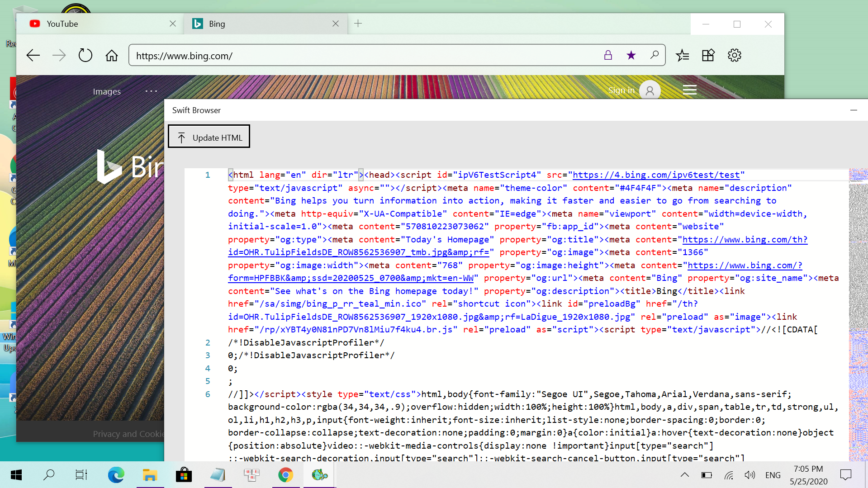Open Swift Browser from the taskbar
Image resolution: width=868 pixels, height=488 pixels.
click(x=319, y=475)
